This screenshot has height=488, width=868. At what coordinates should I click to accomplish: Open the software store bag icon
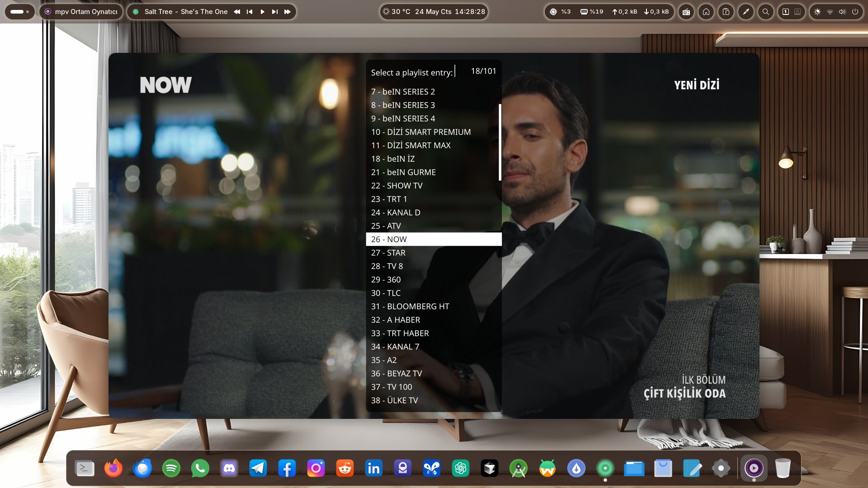pyautogui.click(x=663, y=468)
